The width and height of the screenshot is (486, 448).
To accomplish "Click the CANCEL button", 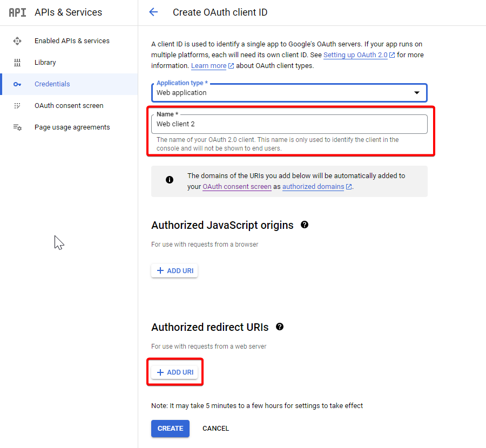I will [x=215, y=429].
